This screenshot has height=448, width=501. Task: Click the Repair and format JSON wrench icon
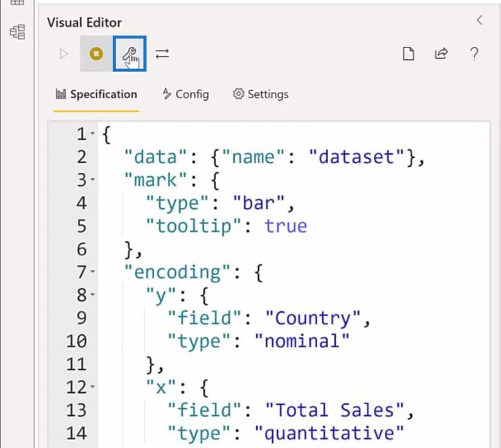130,54
